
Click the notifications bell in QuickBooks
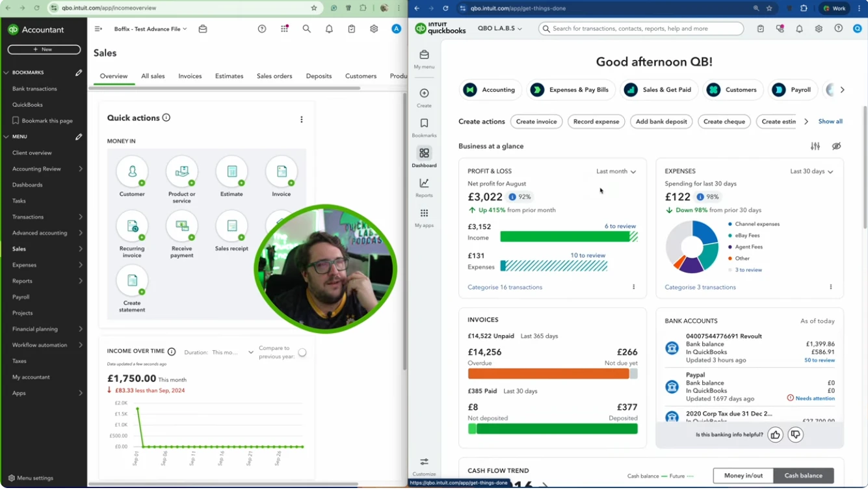(799, 29)
